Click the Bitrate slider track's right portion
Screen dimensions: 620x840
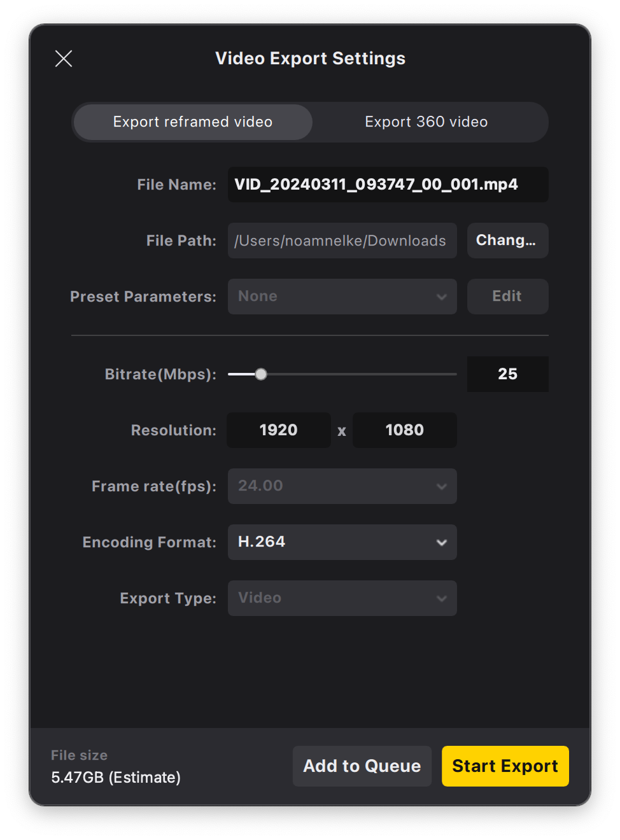pos(395,374)
